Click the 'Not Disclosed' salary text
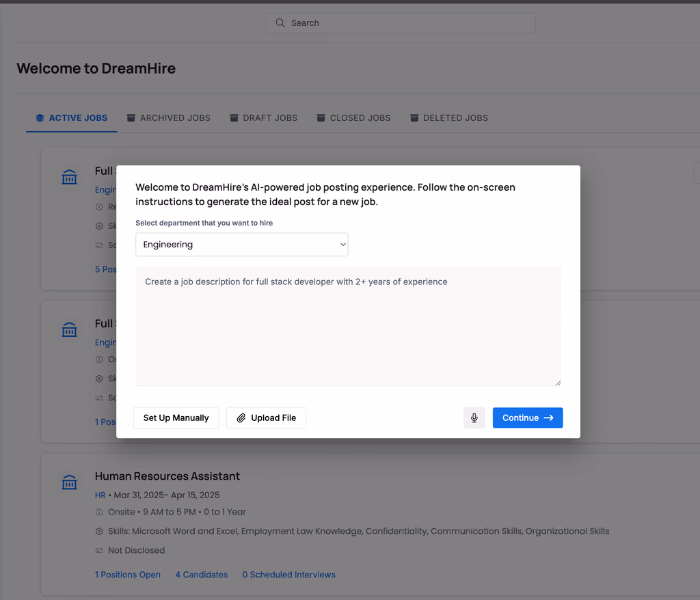 (x=137, y=550)
